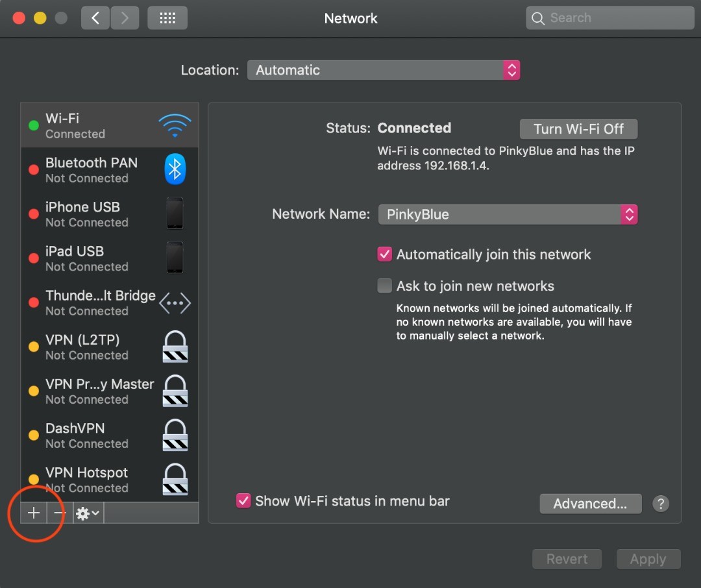Select the Wi-Fi signal icon in sidebar

coord(174,123)
